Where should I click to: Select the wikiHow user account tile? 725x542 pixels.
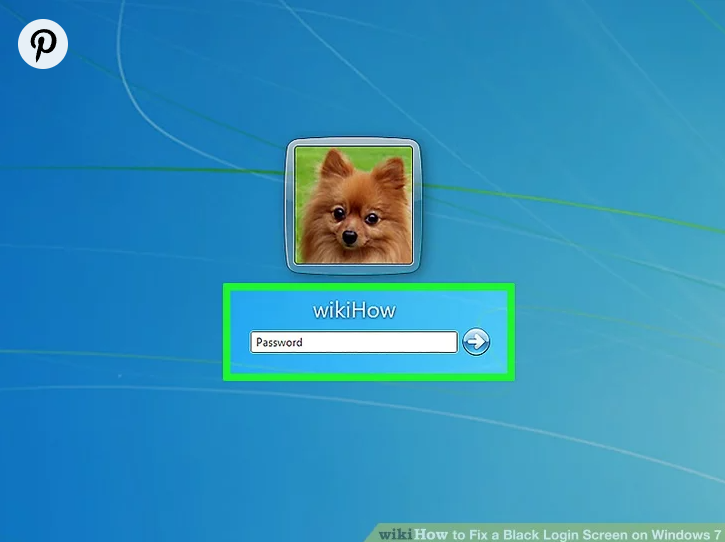pyautogui.click(x=368, y=332)
